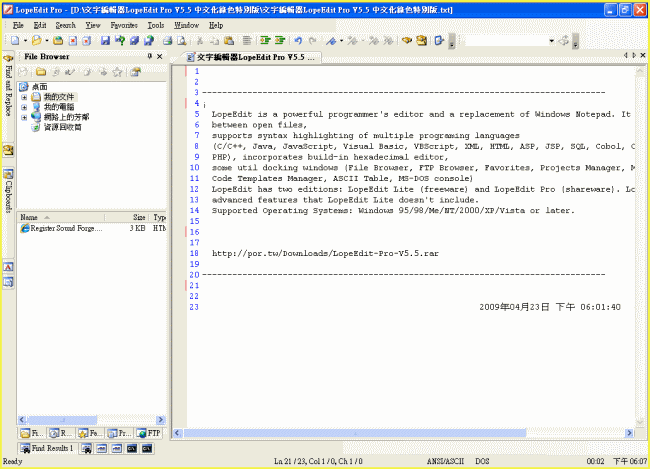Sort file list by Size column header
Viewport: 650px width, 469px height.
(139, 216)
